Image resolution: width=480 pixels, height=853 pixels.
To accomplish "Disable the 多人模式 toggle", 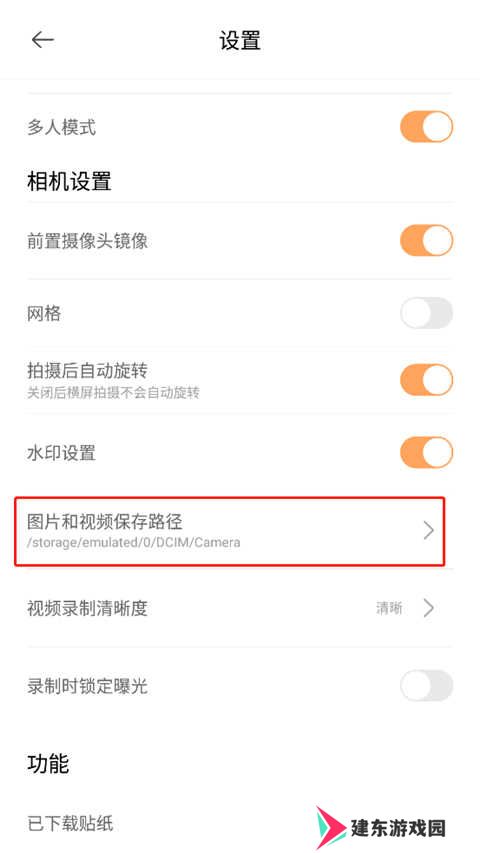I will 427,127.
